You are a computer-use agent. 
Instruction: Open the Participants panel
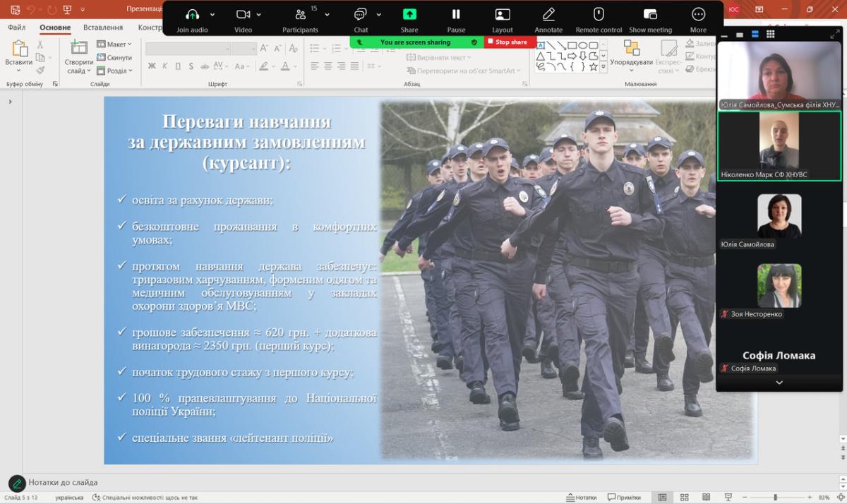pos(301,15)
